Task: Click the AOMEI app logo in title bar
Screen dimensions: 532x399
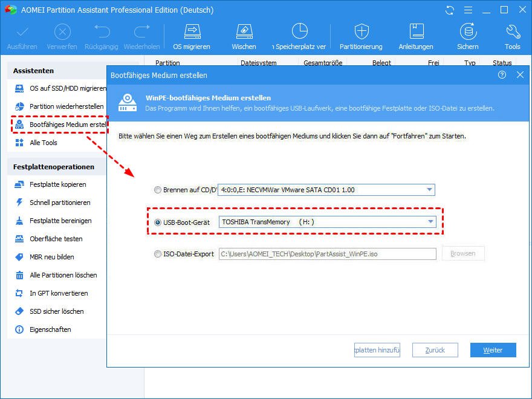Action: point(10,10)
